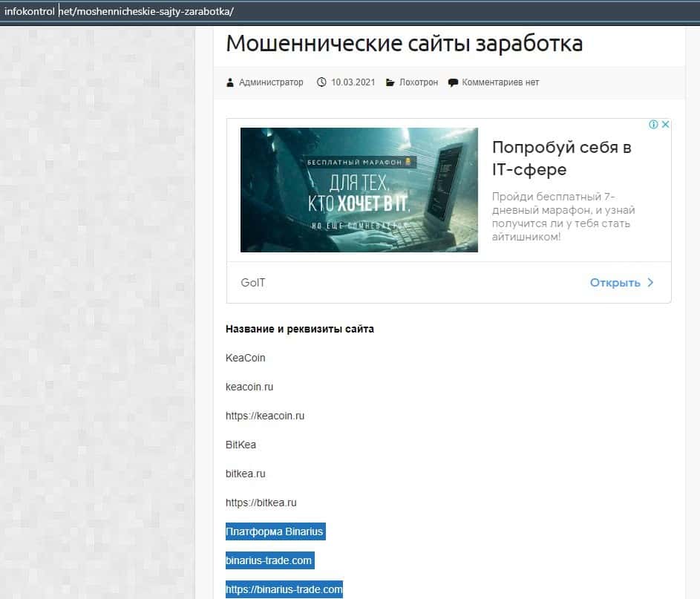Click the chevron arrow next to Открыть

coord(650,283)
